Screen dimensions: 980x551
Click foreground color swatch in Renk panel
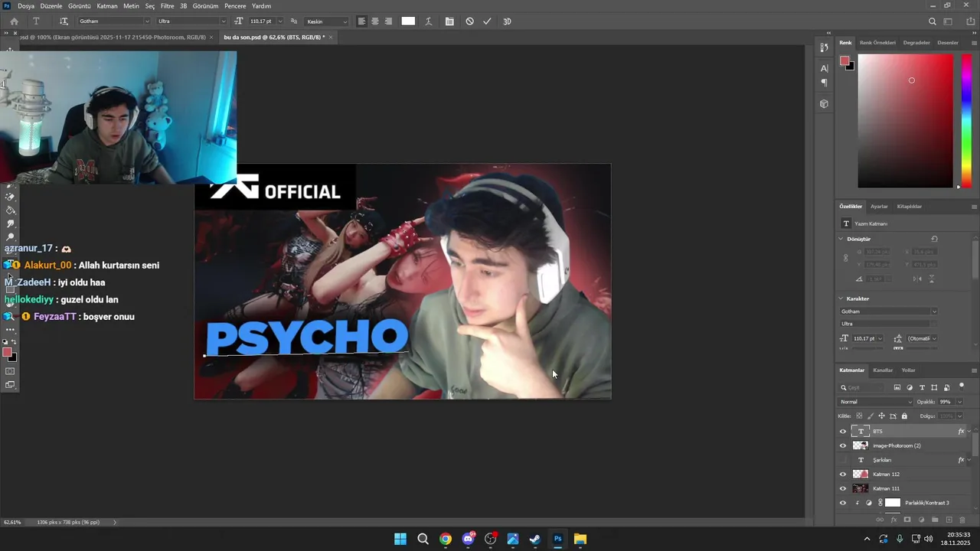click(844, 61)
